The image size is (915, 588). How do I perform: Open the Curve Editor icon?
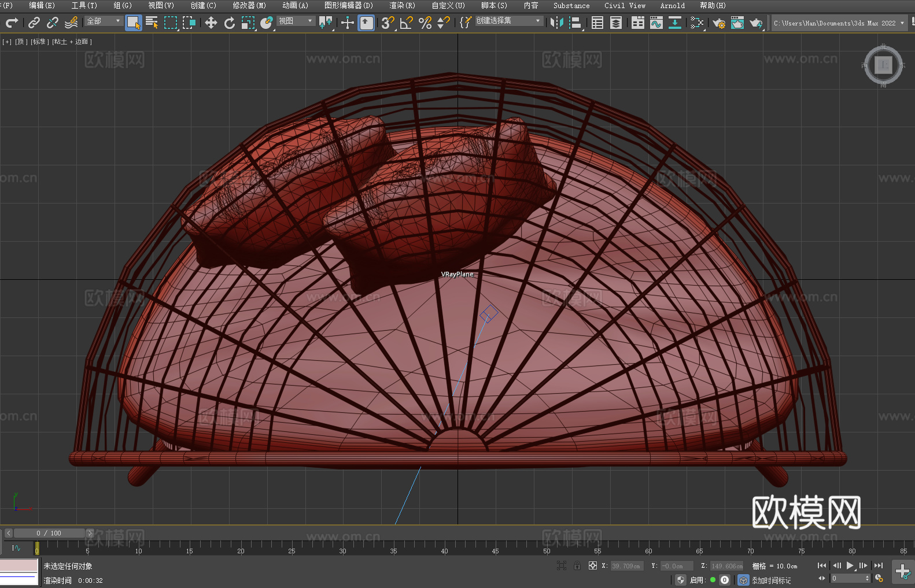coord(656,23)
